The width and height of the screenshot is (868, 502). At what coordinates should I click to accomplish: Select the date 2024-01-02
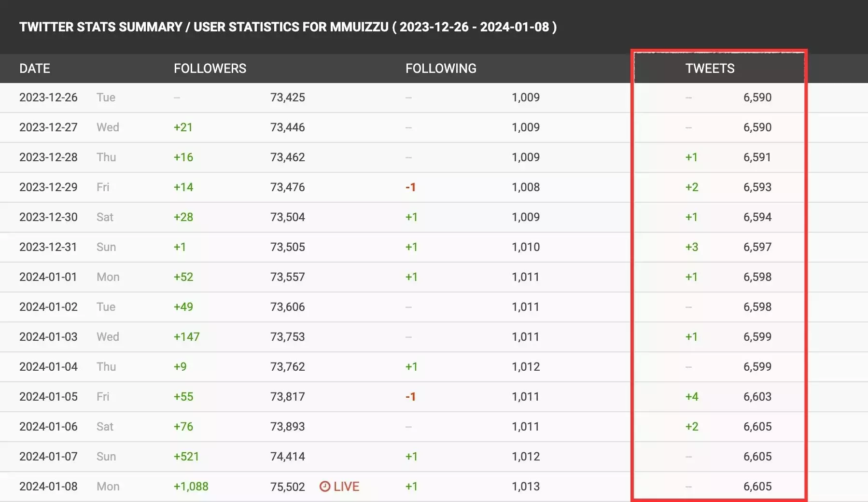(48, 307)
